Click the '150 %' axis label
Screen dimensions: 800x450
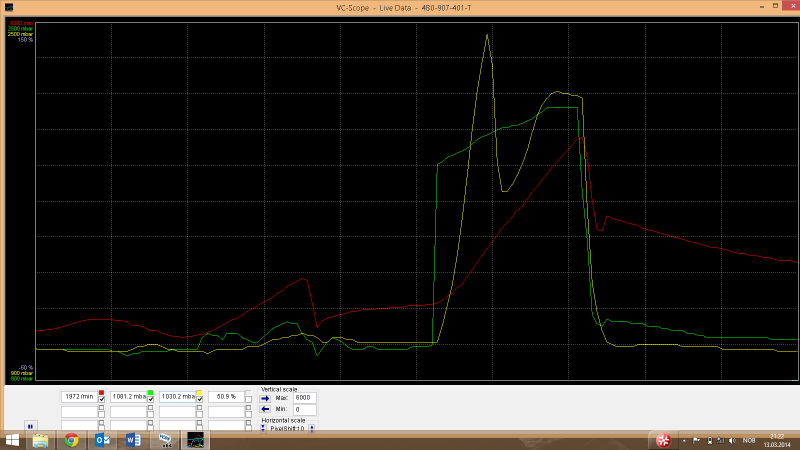pos(26,39)
